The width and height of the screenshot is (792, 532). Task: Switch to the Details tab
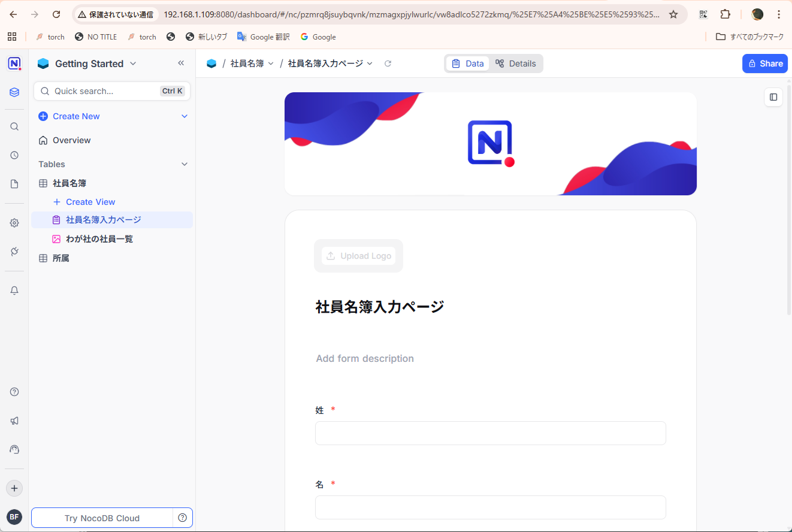516,64
